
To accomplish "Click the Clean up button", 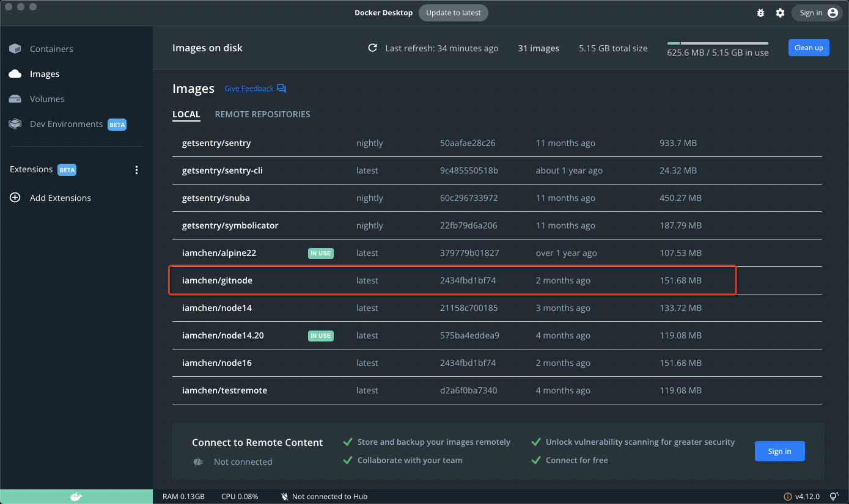I will point(809,48).
